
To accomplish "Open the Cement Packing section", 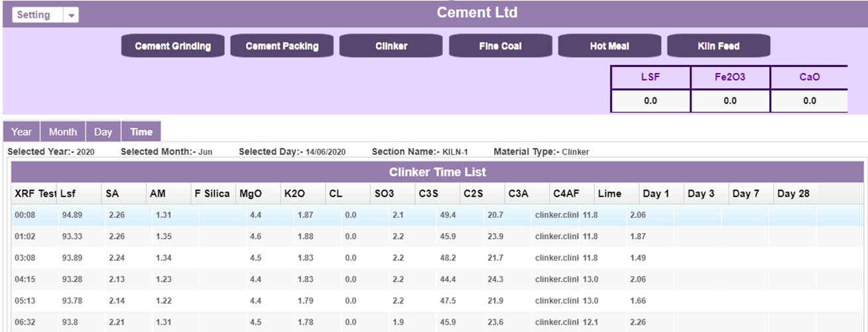I will coord(282,46).
